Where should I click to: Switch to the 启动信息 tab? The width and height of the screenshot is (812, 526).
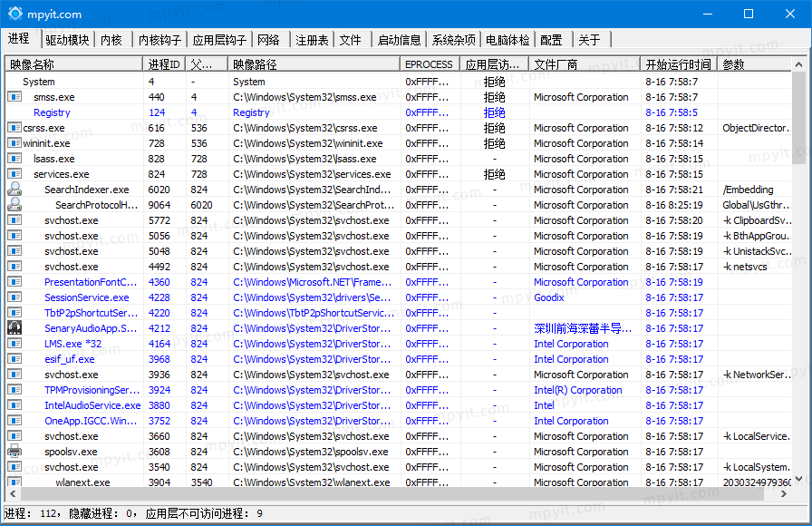400,40
